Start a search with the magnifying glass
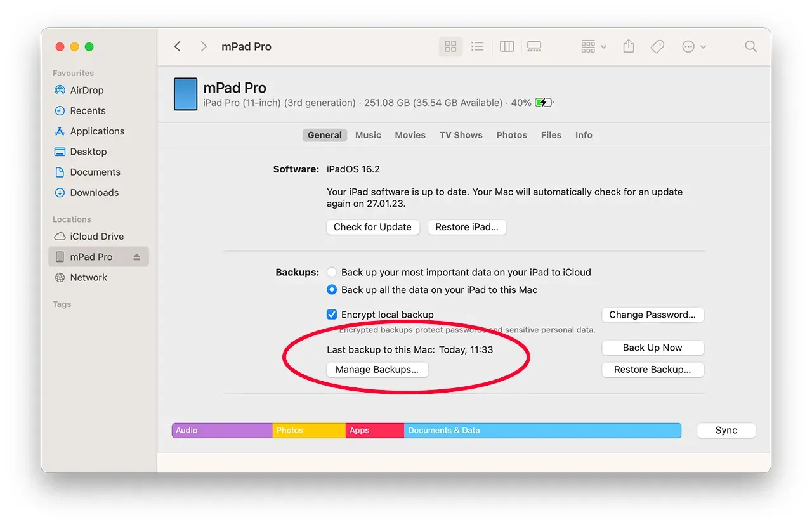Screen dimensions: 812x527 coord(750,46)
